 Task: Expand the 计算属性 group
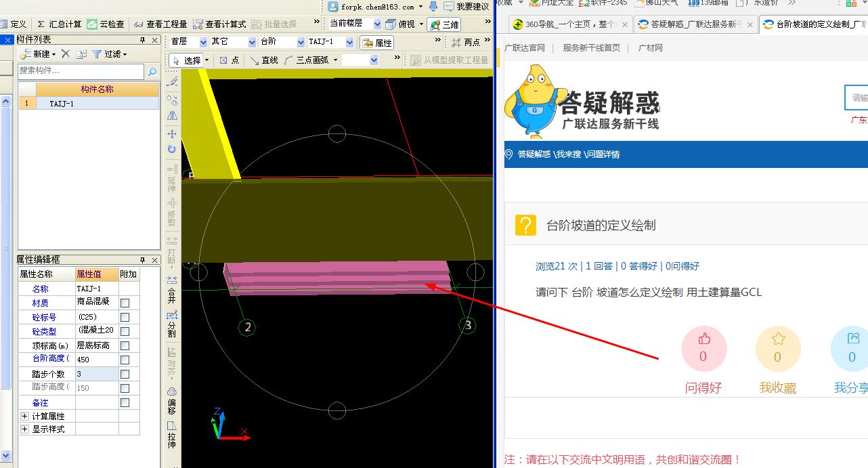(24, 416)
